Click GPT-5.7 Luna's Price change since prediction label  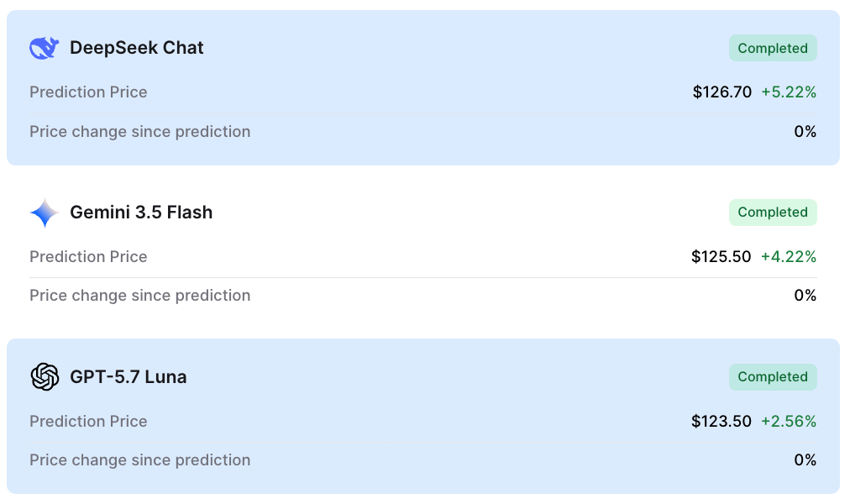pyautogui.click(x=140, y=460)
